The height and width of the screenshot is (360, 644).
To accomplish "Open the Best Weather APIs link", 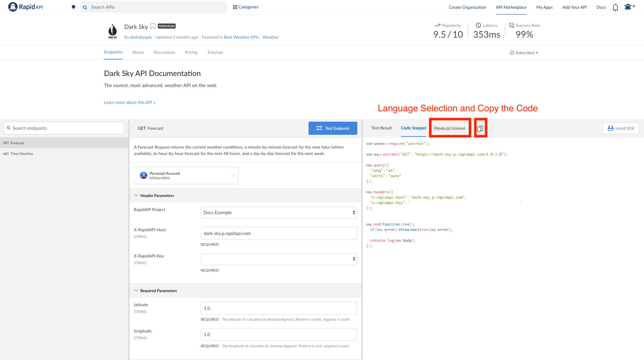I will pos(241,37).
